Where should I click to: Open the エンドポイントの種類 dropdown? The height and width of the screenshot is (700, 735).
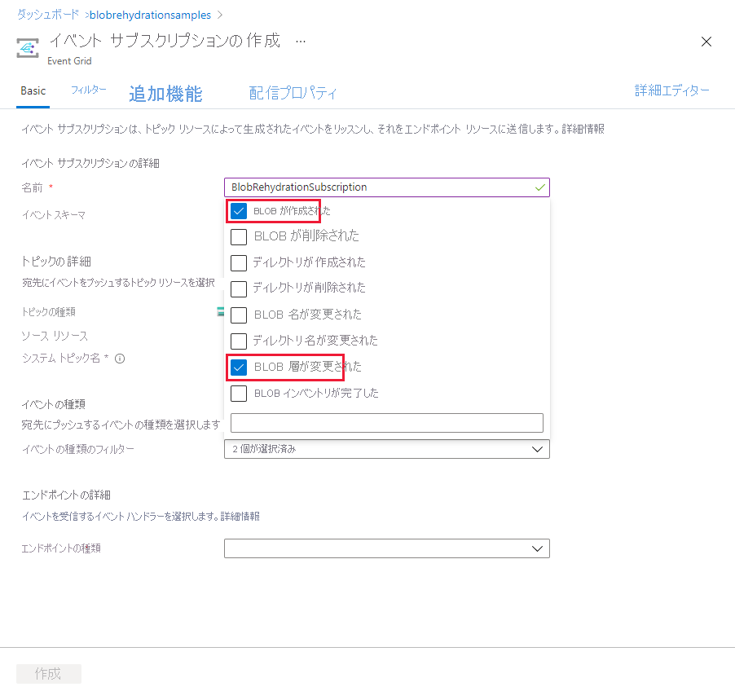point(537,548)
